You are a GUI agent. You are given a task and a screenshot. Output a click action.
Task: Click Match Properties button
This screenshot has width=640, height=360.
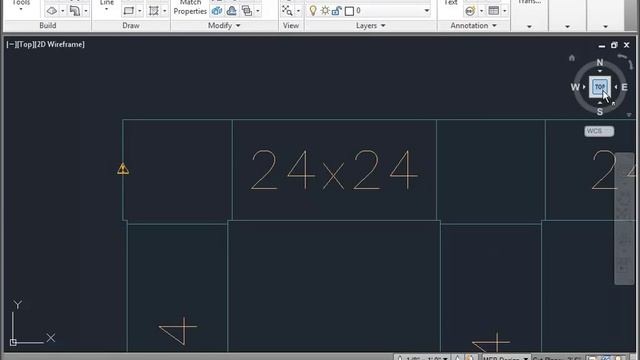point(190,8)
